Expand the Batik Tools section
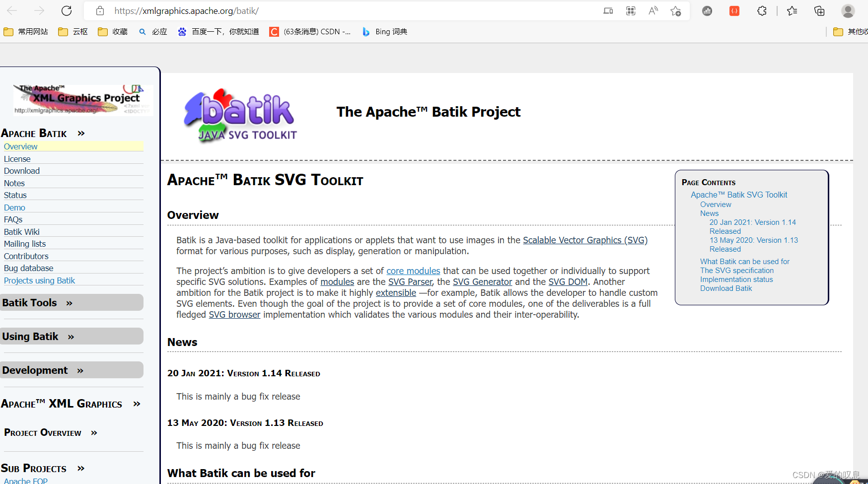868x484 pixels. (x=72, y=303)
